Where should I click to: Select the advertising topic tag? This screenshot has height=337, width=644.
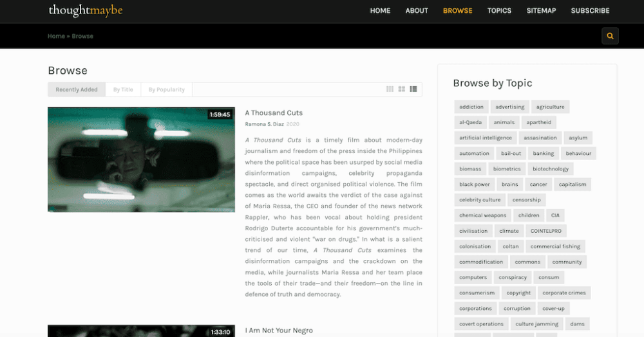click(509, 107)
